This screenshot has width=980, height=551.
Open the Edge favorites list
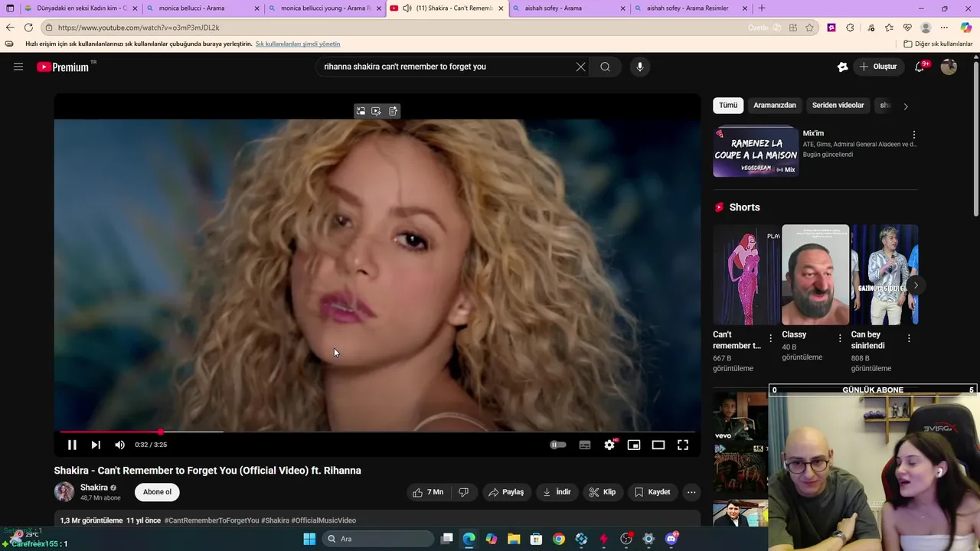889,28
